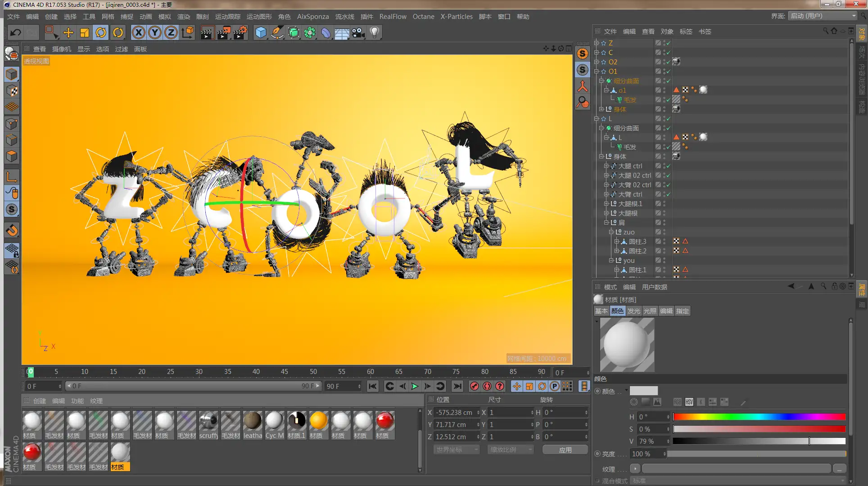Image resolution: width=868 pixels, height=486 pixels.
Task: Open the 文件 menu in the main menu bar
Action: pyautogui.click(x=14, y=17)
